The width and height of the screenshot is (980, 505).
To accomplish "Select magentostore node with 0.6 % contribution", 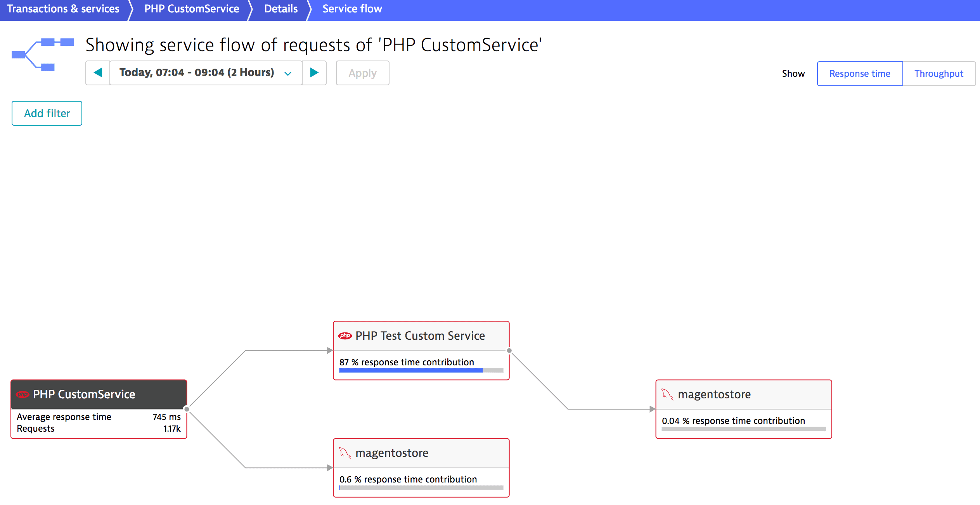I will point(421,468).
